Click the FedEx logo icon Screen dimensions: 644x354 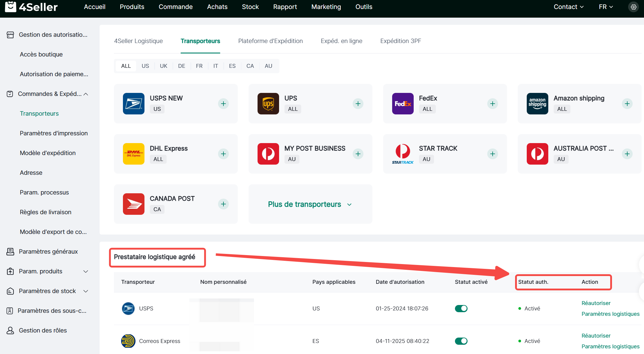403,104
